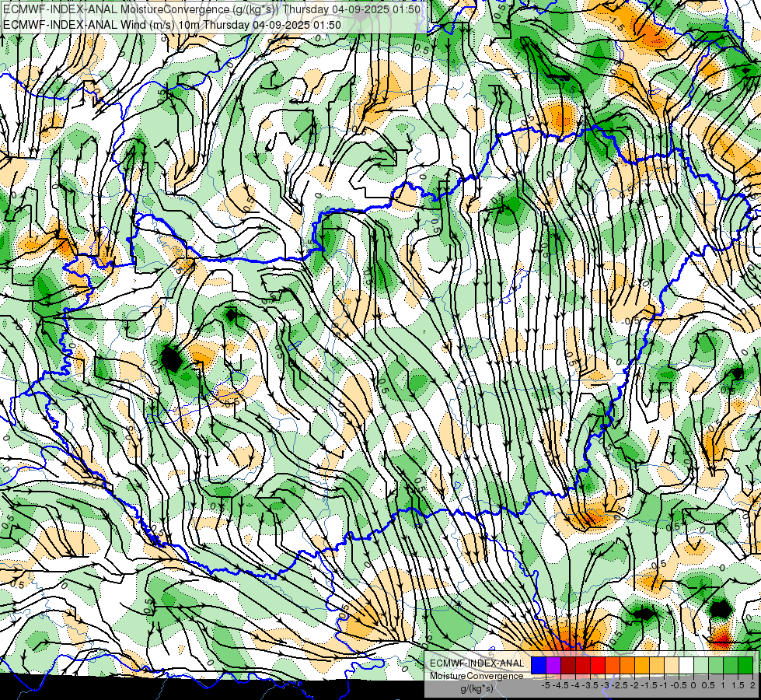Click the -3.5 tick label in the legend
The height and width of the screenshot is (700, 761).
click(x=590, y=685)
